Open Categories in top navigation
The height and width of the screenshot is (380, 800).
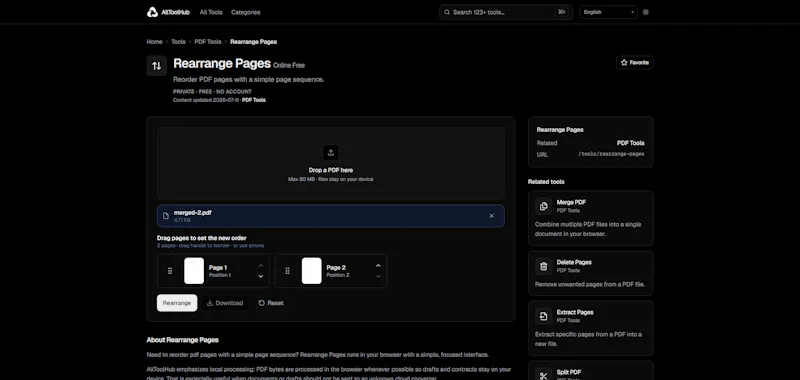click(245, 12)
